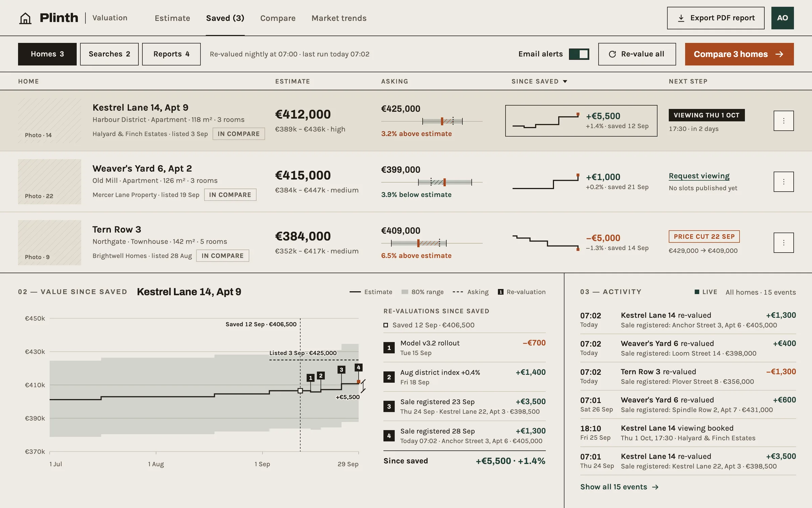
Task: Go to Market trends tab
Action: point(339,18)
